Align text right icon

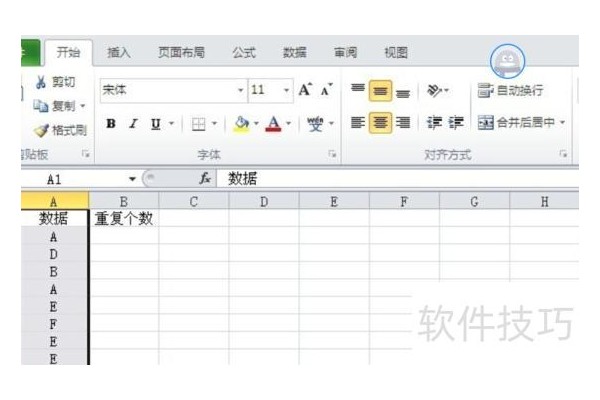403,123
